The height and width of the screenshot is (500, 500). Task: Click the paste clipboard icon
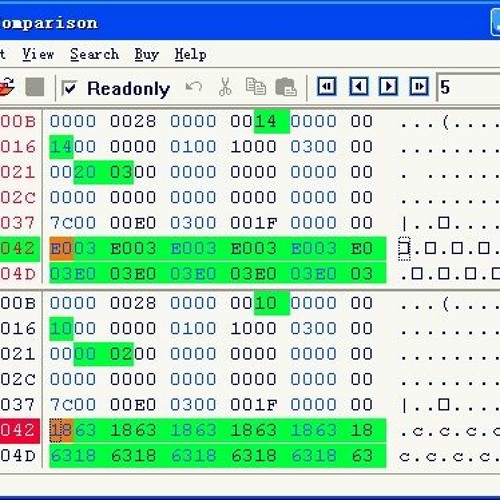pos(286,87)
